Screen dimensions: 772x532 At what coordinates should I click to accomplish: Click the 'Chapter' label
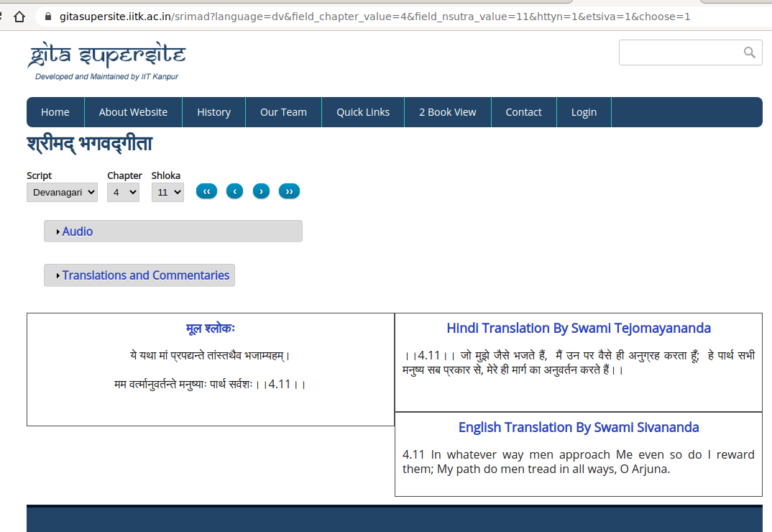pyautogui.click(x=124, y=175)
